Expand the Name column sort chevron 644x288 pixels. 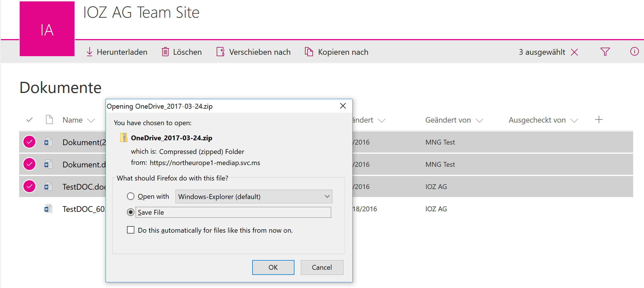tap(91, 121)
